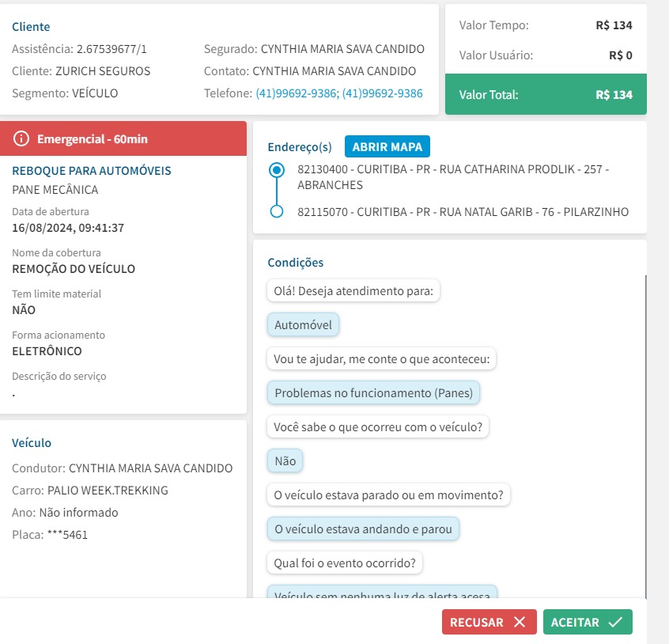
Task: Open the map with Abrir Mapa button
Action: click(x=387, y=147)
